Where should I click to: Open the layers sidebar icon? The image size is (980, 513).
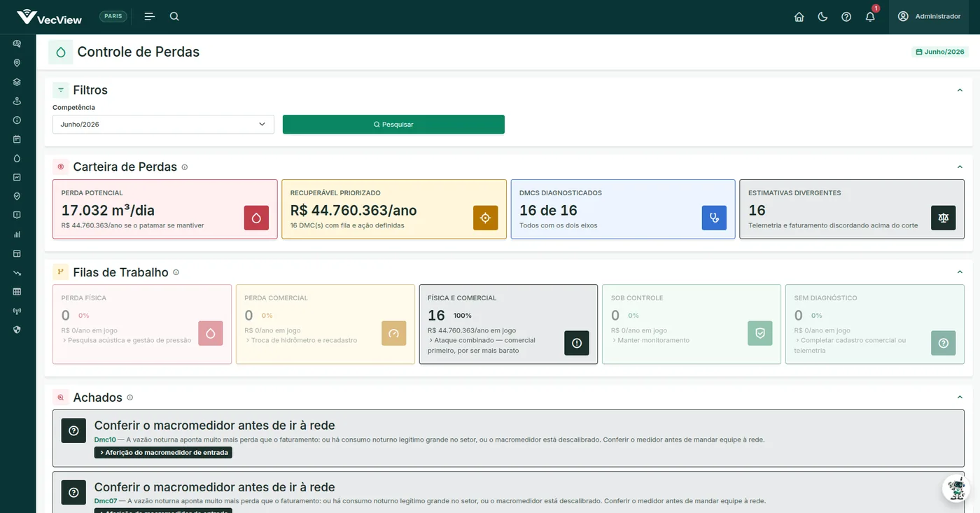tap(17, 82)
